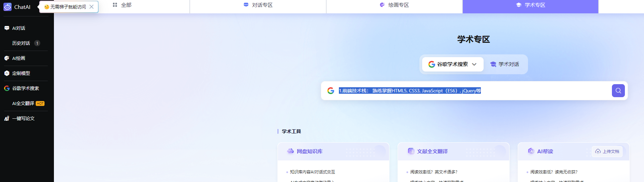Image resolution: width=644 pixels, height=182 pixels.
Task: Click the chat icon on 对话专区 tab
Action: [x=246, y=5]
